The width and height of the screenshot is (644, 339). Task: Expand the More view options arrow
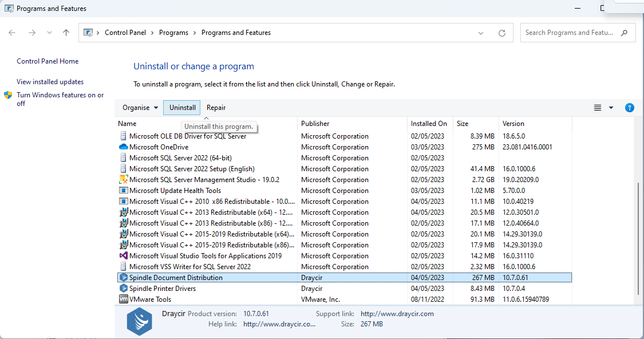click(x=611, y=108)
